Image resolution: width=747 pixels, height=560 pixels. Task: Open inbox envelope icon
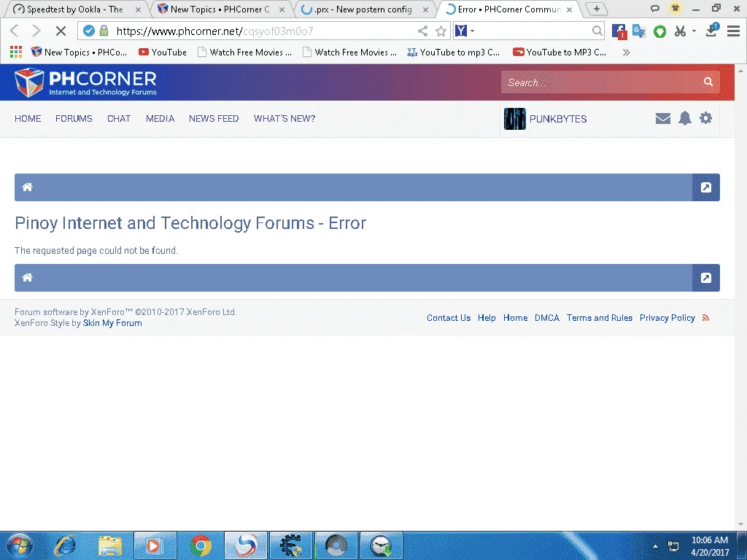662,118
